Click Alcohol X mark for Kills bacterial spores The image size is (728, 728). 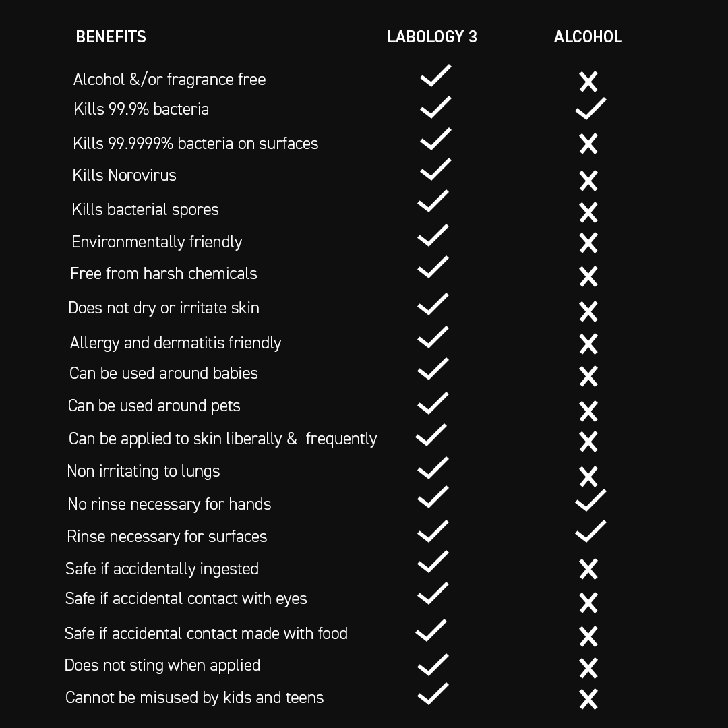[588, 212]
